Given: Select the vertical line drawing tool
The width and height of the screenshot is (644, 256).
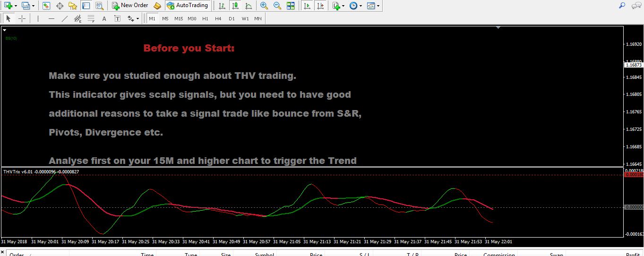Looking at the screenshot, I should click(x=38, y=19).
